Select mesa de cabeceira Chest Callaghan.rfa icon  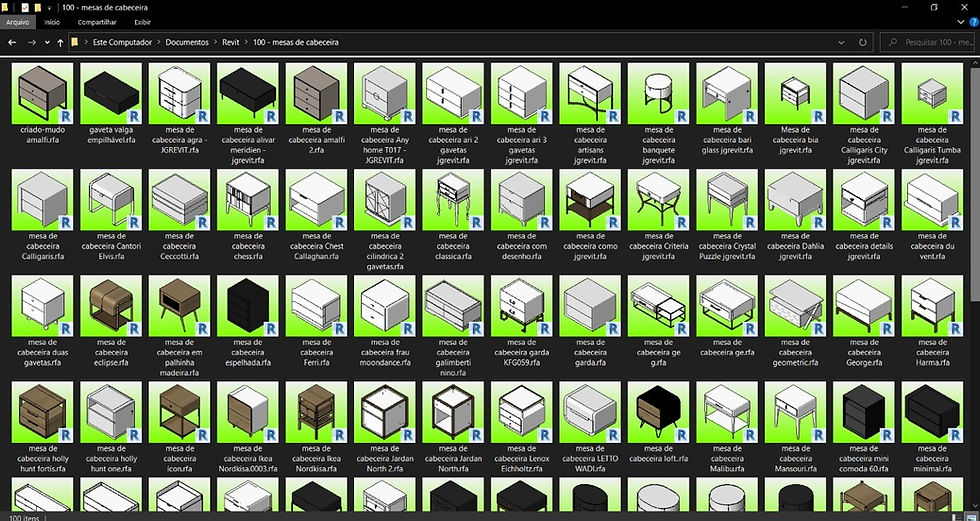coord(316,199)
